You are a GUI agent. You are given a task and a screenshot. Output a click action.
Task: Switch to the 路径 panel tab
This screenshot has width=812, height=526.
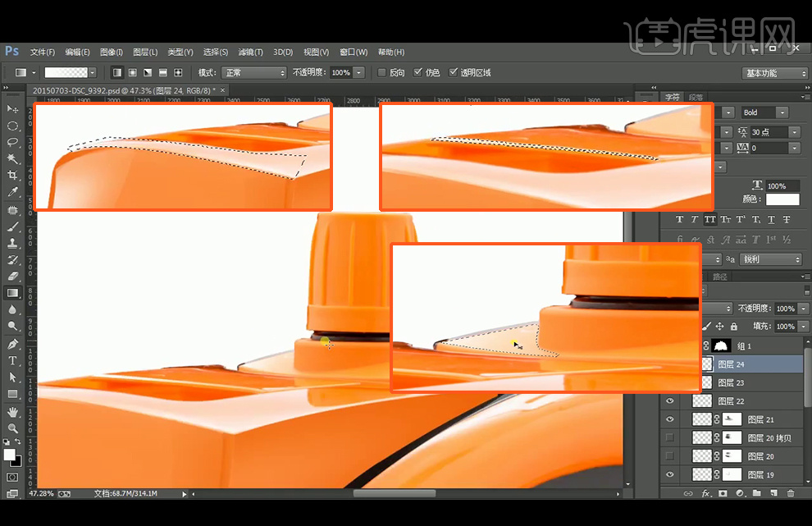719,277
